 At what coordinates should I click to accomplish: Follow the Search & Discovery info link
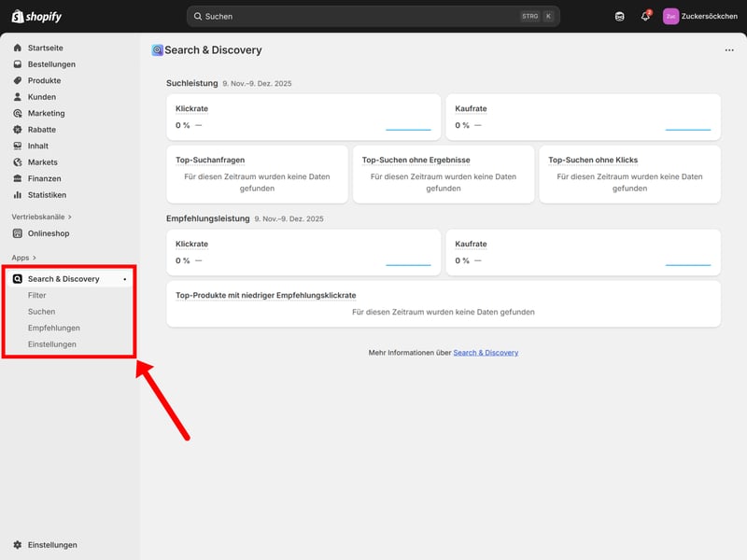pos(486,353)
